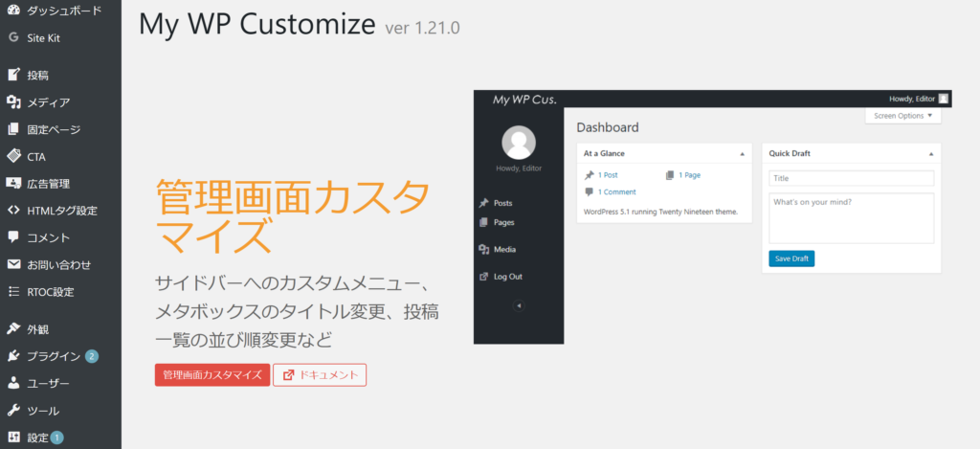Click the plug icon beside プラグイン
Viewport: 980px width, 449px height.
click(x=13, y=356)
